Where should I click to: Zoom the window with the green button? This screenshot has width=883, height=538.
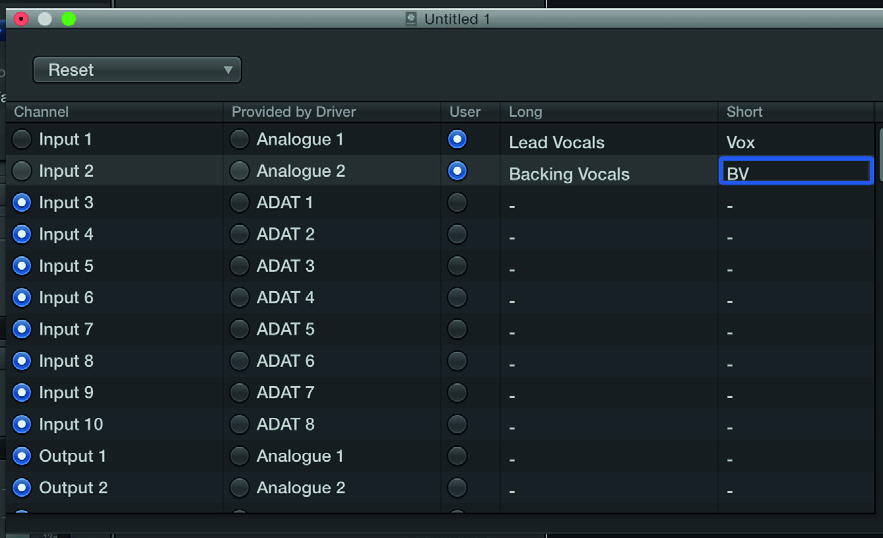coord(69,19)
